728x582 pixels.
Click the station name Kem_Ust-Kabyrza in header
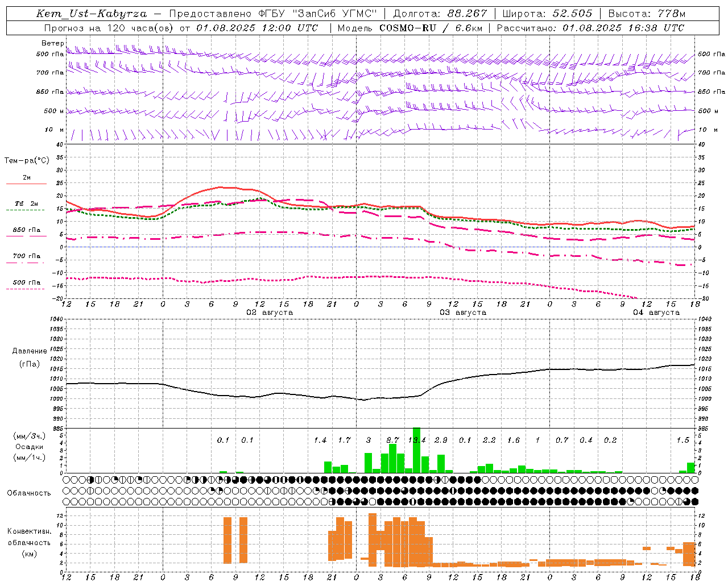92,14
